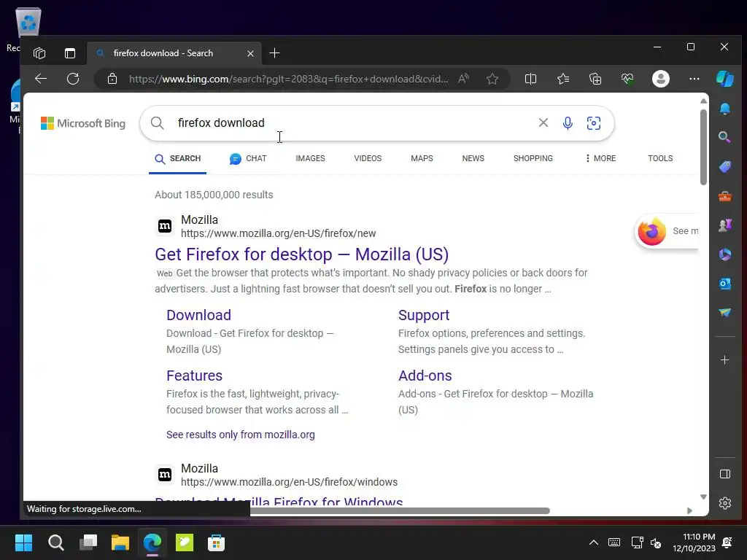The image size is (747, 560).
Task: Switch to the NEWS tab
Action: tap(473, 158)
